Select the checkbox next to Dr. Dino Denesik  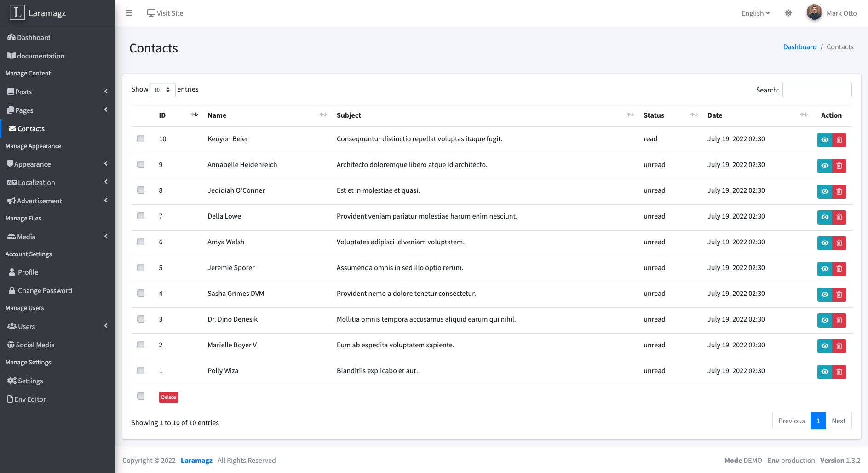[x=141, y=318]
